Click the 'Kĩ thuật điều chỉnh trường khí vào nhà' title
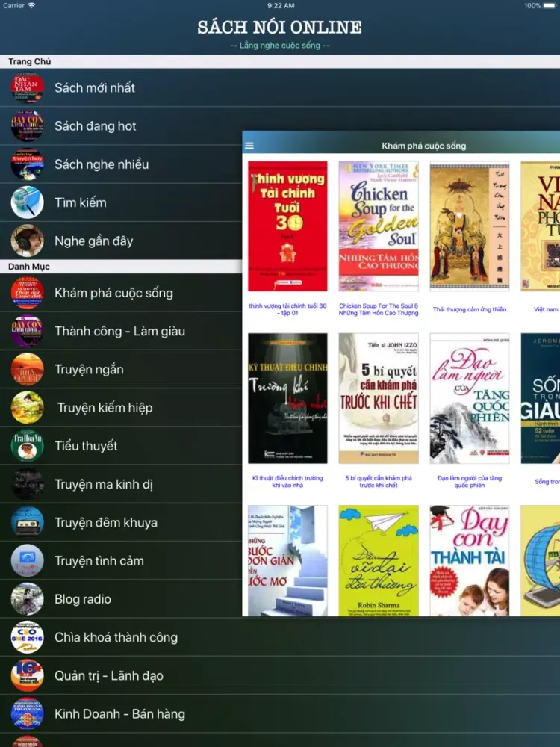Image resolution: width=560 pixels, height=747 pixels. coord(287,481)
